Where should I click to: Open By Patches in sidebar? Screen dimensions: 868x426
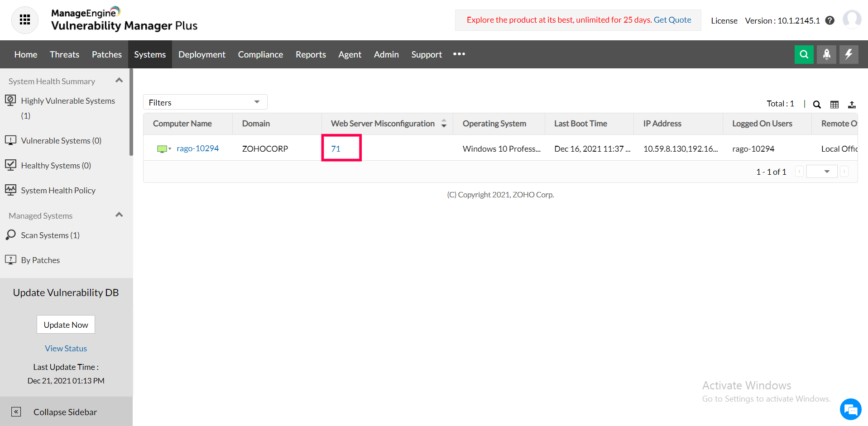tap(40, 260)
